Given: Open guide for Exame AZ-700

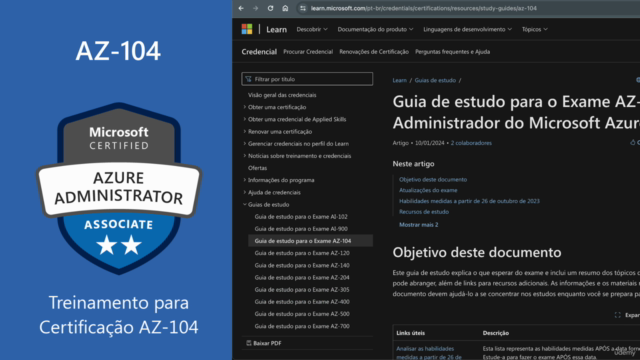Looking at the screenshot, I should pos(302,326).
